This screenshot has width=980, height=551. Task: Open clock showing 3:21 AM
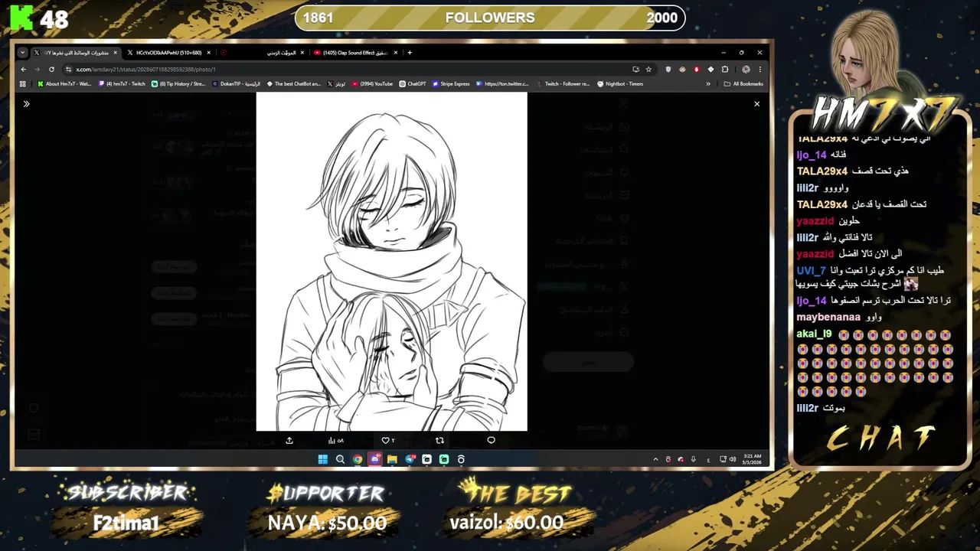tap(751, 459)
